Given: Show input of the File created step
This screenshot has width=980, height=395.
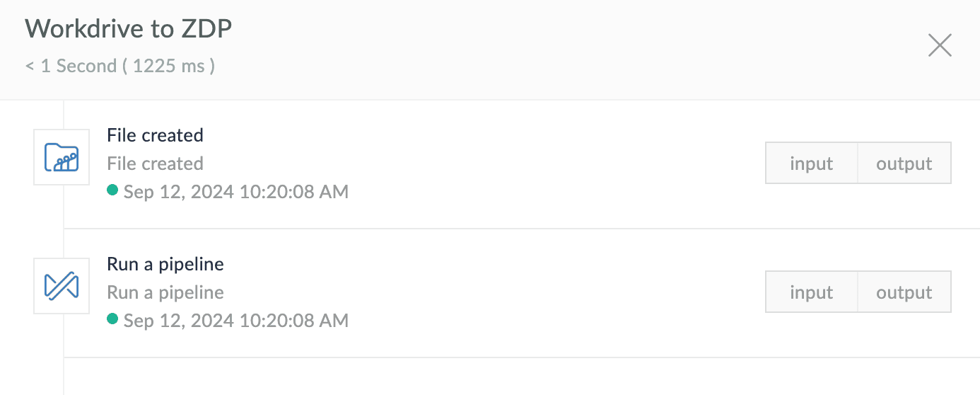Looking at the screenshot, I should tap(811, 164).
